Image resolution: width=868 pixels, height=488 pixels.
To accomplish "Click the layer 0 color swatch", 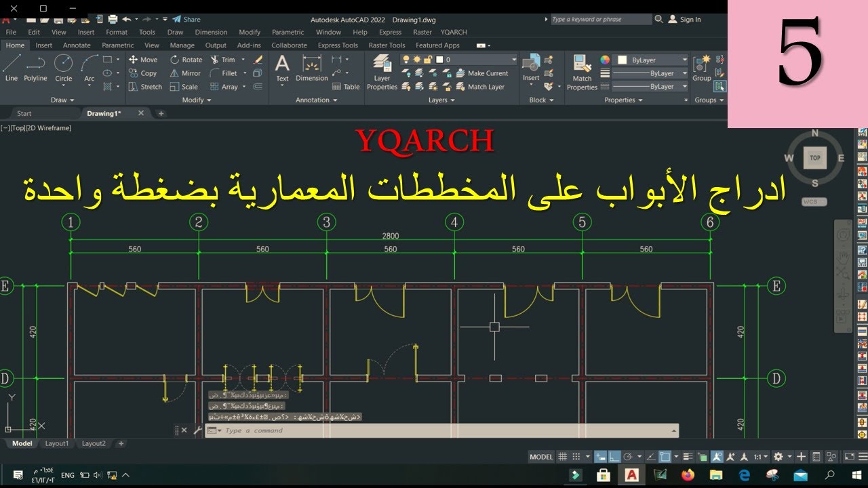I will [439, 60].
